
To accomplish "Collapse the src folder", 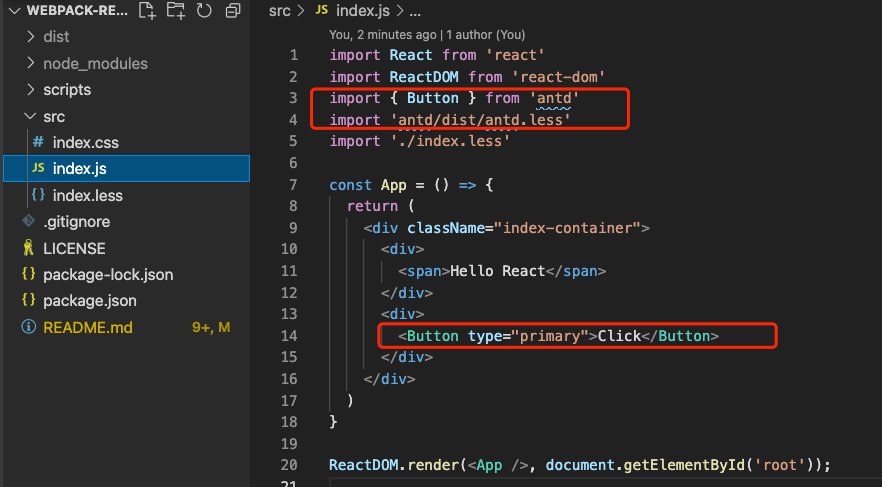I will [30, 116].
